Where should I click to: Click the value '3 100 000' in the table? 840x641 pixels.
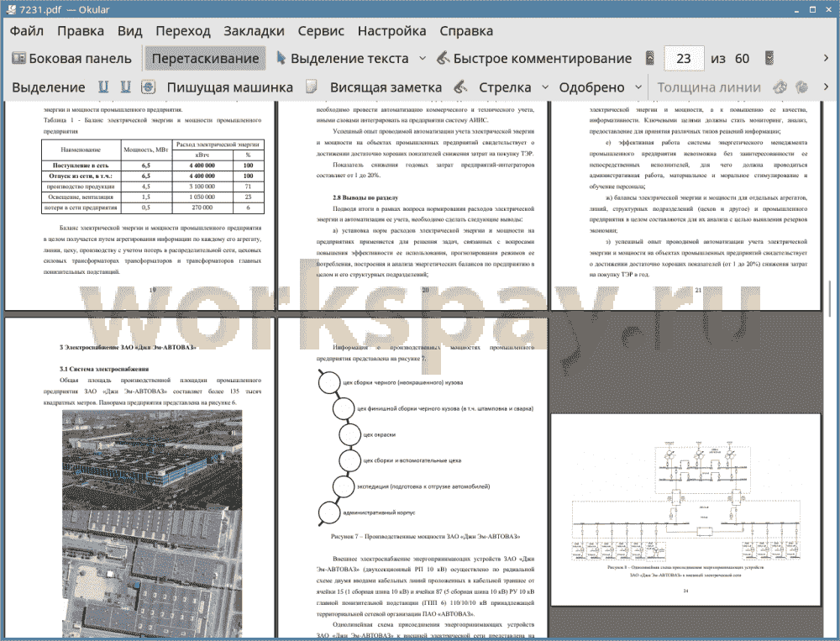[202, 187]
